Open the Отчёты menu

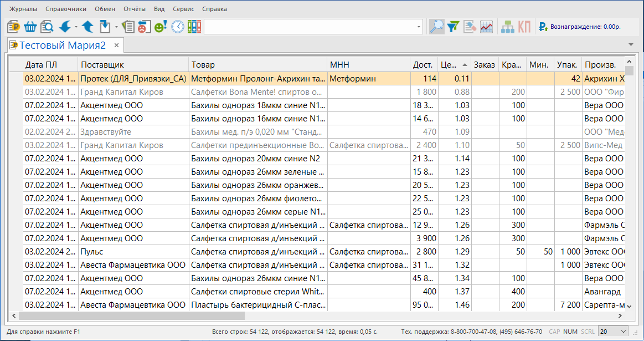135,9
